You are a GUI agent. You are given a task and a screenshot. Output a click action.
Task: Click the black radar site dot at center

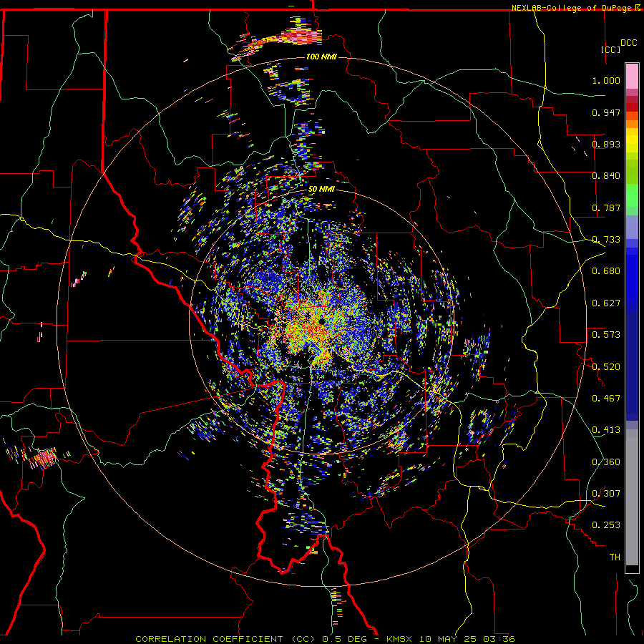point(321,321)
